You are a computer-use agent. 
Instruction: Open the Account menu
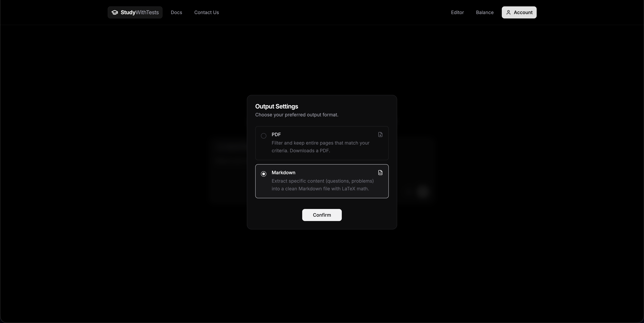click(x=519, y=13)
